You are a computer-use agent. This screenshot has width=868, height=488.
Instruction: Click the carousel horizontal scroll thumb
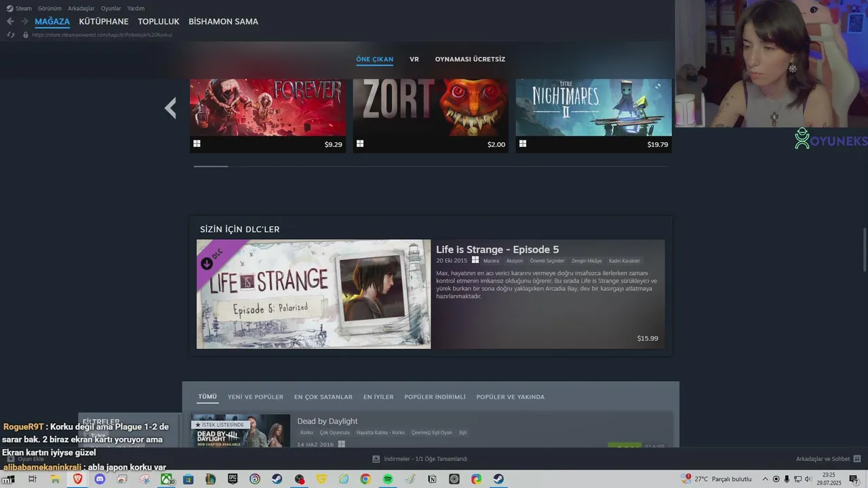[x=211, y=166]
